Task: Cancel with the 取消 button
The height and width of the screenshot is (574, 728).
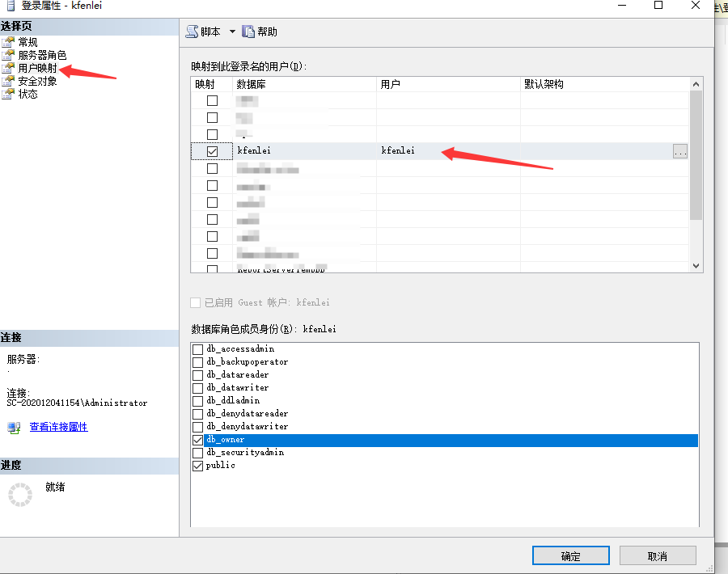Action: (658, 555)
